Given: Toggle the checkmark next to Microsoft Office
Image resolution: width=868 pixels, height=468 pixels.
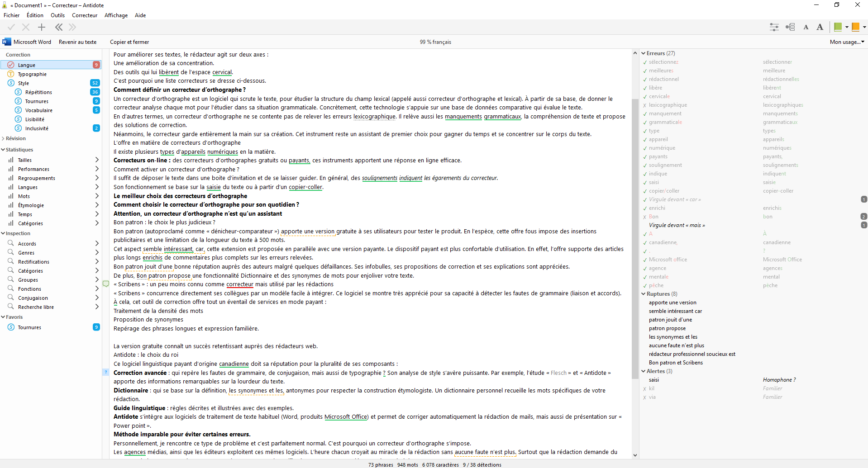Looking at the screenshot, I should [x=645, y=260].
